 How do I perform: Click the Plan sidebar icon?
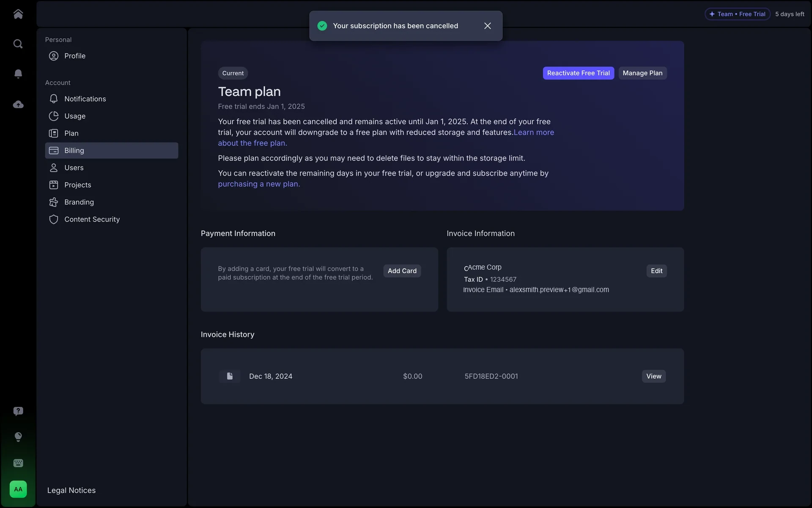point(54,133)
